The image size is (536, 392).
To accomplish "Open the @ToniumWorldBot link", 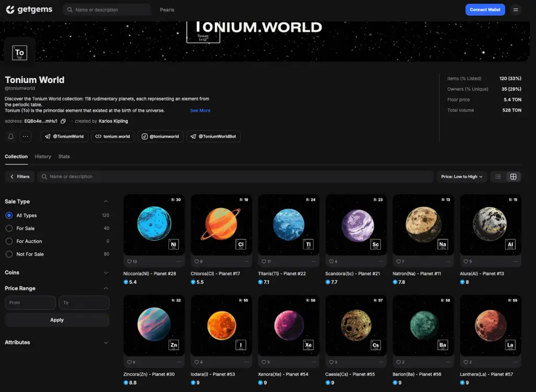I will click(x=214, y=137).
